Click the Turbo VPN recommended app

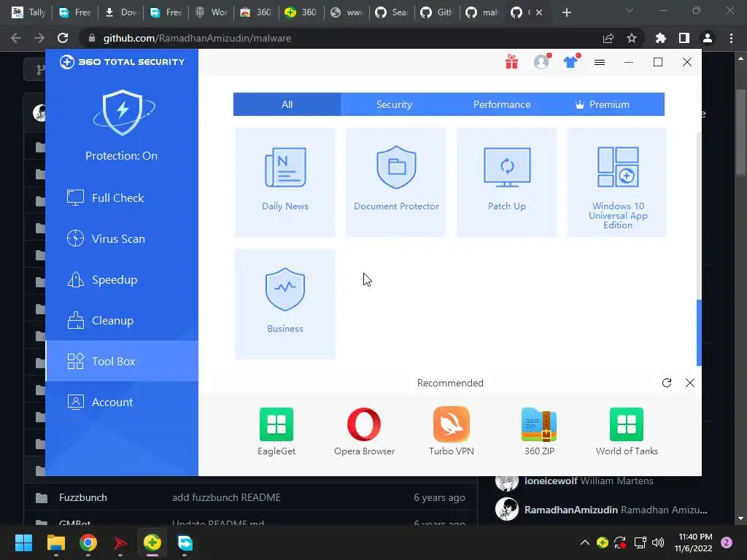[451, 432]
